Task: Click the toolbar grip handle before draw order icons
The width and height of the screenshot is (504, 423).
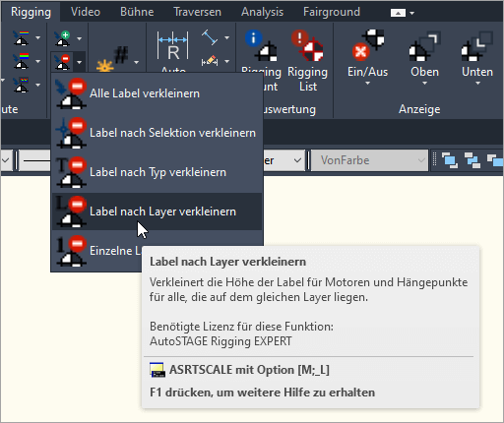Action: pyautogui.click(x=435, y=160)
